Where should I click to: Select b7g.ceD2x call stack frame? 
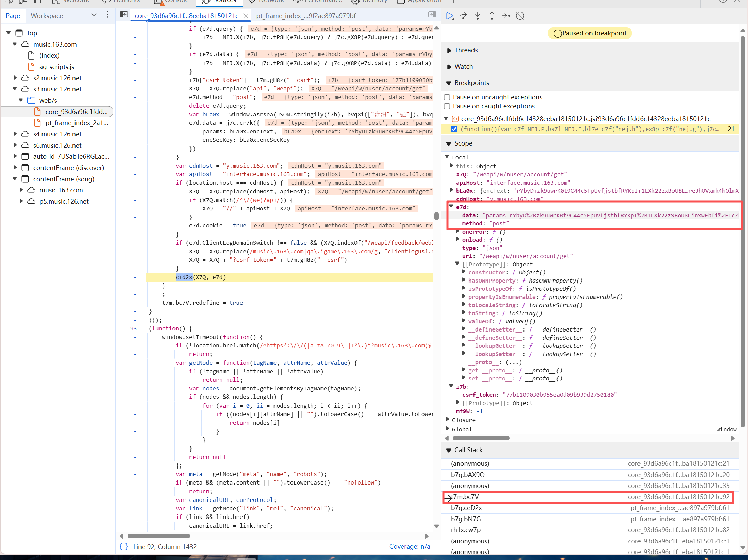[466, 508]
